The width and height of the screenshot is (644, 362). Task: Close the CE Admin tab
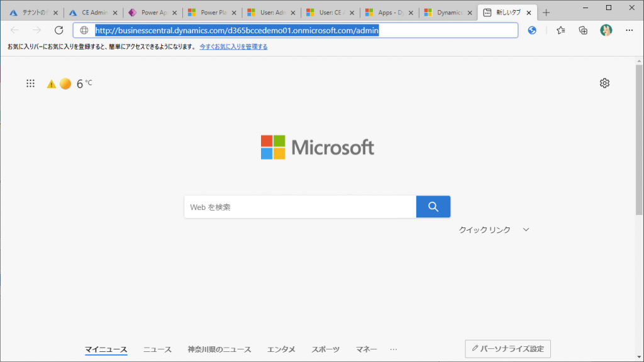(115, 13)
